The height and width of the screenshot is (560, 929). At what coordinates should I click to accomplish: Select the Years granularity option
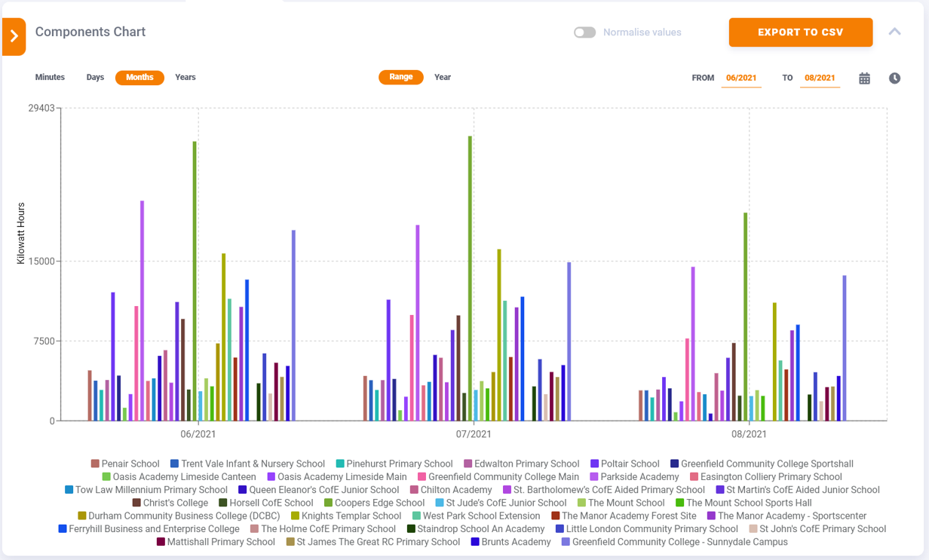(185, 78)
